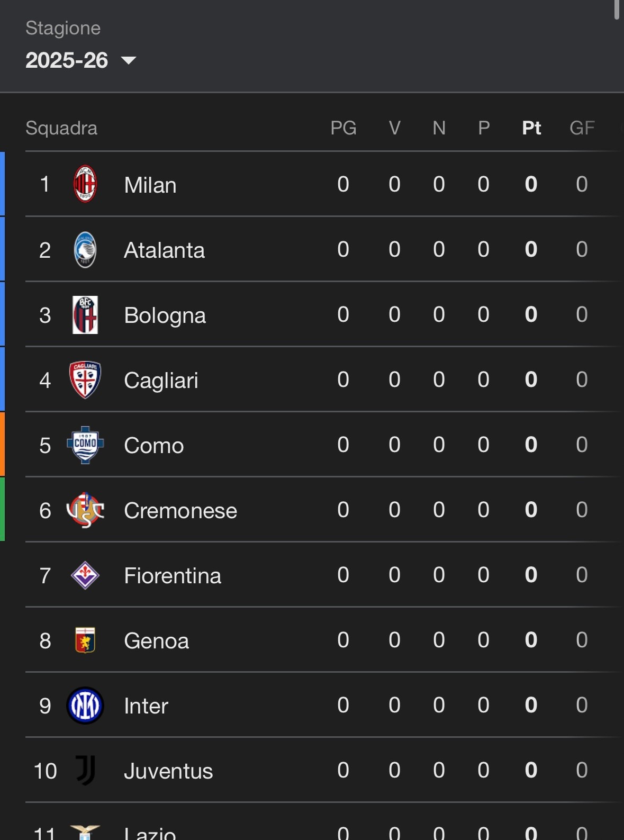Click the Juventus club logo
The image size is (624, 840).
point(85,771)
